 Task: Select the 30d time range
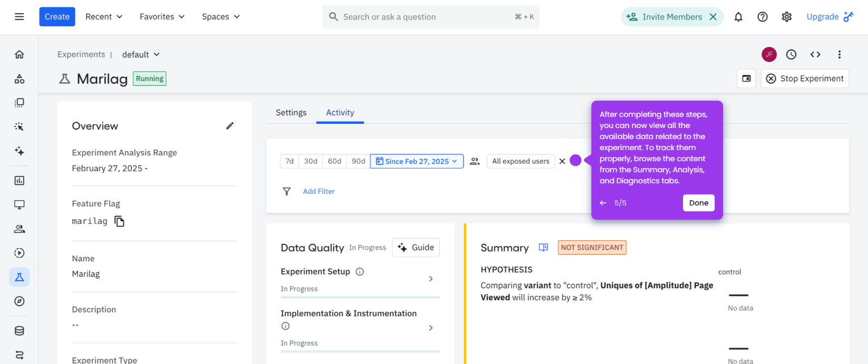(311, 161)
